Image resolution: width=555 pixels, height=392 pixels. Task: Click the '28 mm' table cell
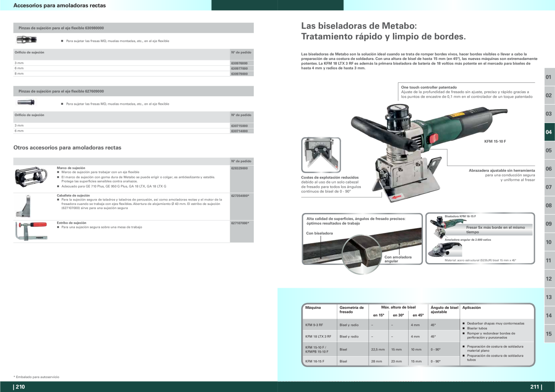tap(376, 361)
